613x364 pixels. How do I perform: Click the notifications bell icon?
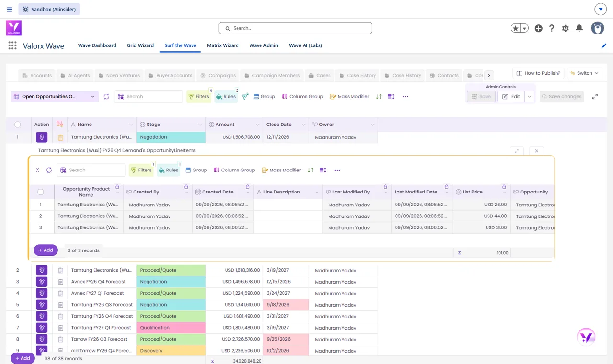579,28
